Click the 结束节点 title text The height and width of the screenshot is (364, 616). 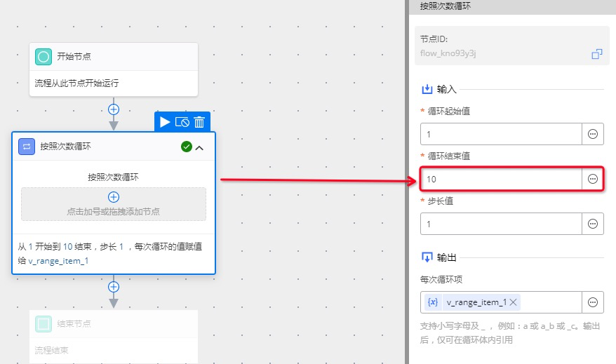coord(74,324)
